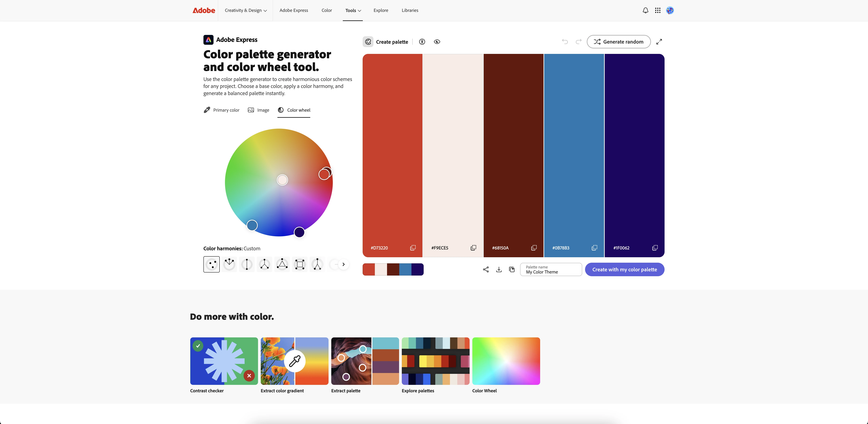Expand the palette to fullscreen
The width and height of the screenshot is (868, 424).
(x=659, y=42)
